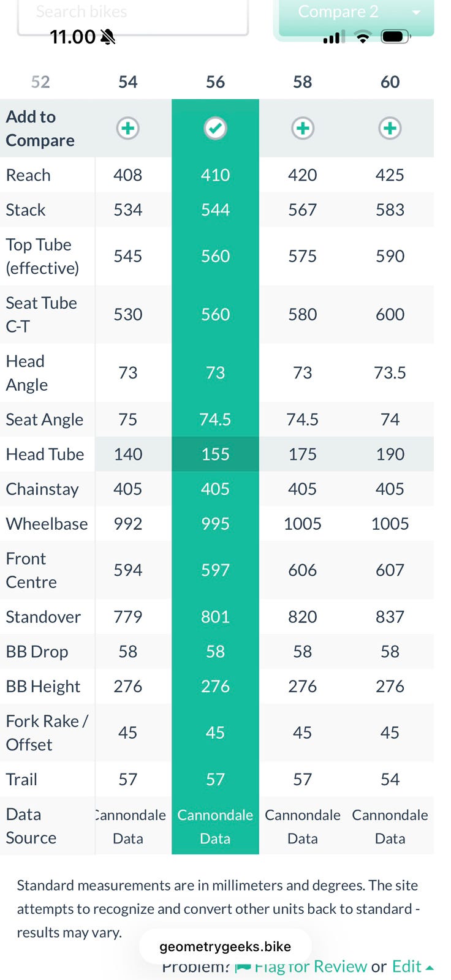Highlight the Head Tube row label

(45, 454)
